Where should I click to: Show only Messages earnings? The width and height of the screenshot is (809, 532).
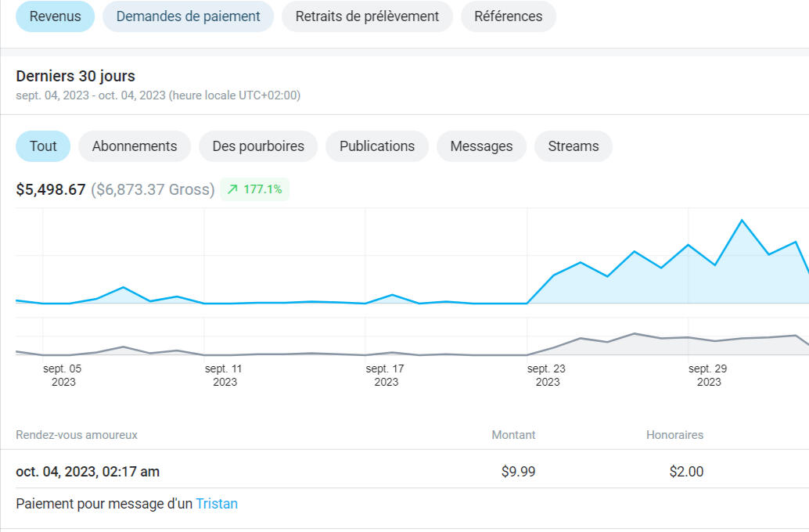click(481, 146)
